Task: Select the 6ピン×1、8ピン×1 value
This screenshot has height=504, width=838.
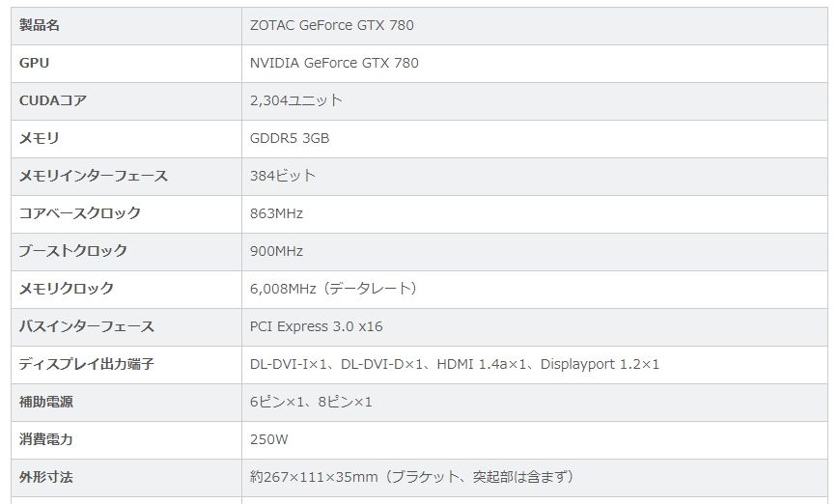Action: click(311, 402)
